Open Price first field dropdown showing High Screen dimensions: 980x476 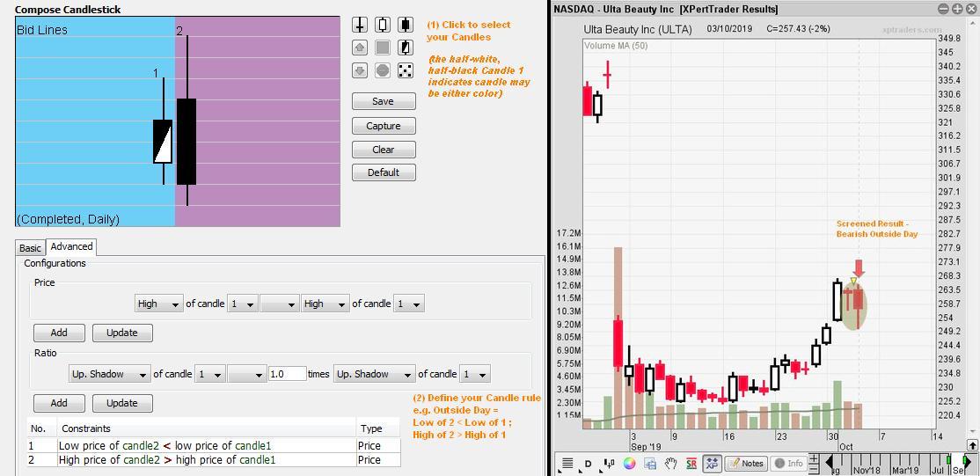[158, 304]
